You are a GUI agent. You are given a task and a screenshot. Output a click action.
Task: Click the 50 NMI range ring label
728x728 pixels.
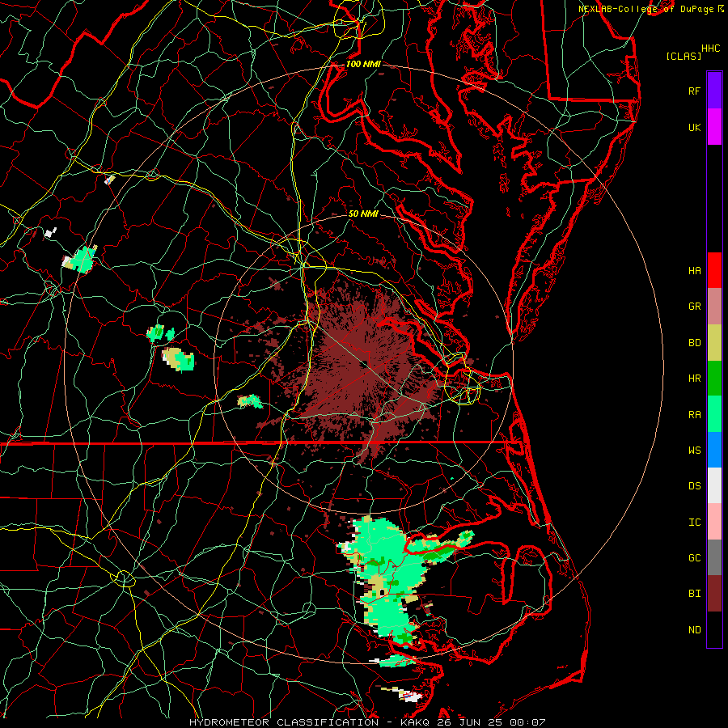(x=363, y=214)
